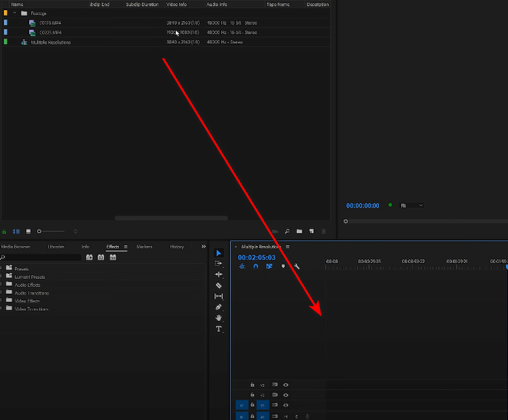The width and height of the screenshot is (508, 420).
Task: Sort by the Audio Info column
Action: (x=217, y=4)
